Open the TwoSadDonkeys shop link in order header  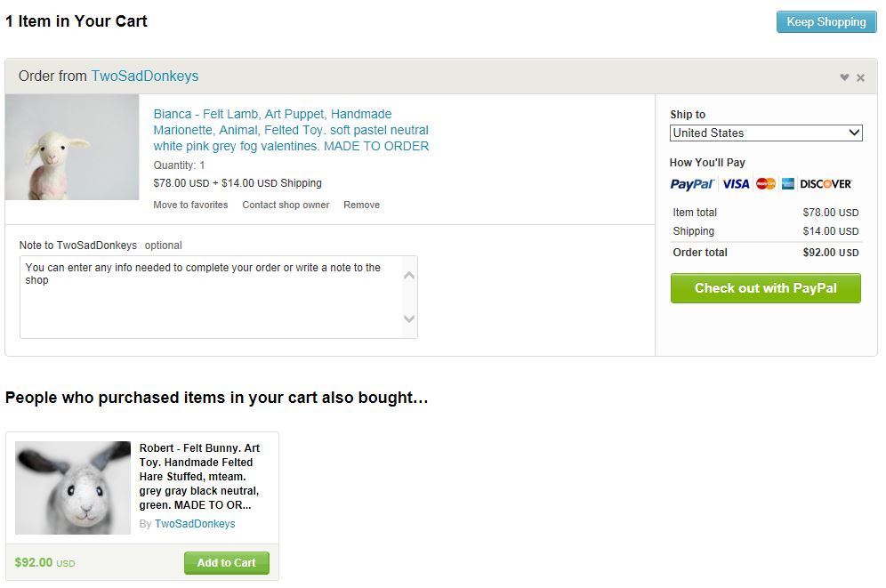(x=145, y=77)
